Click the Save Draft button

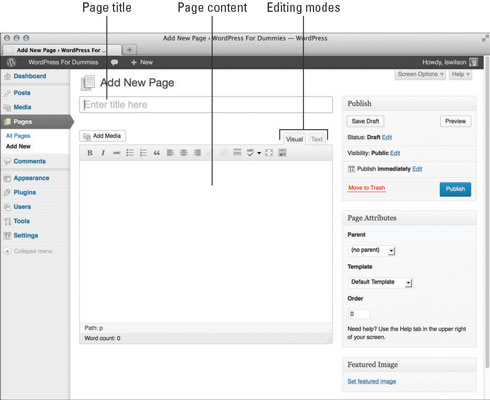point(365,121)
